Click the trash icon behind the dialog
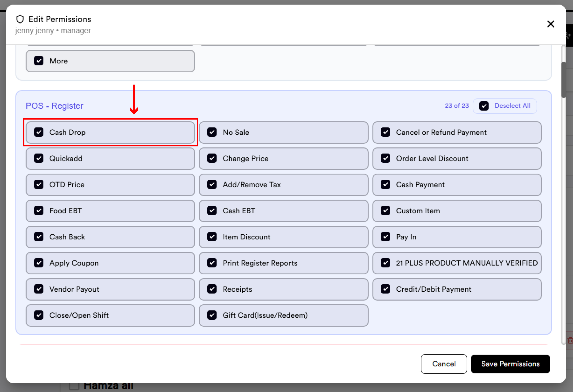This screenshot has height=392, width=573. (x=570, y=340)
